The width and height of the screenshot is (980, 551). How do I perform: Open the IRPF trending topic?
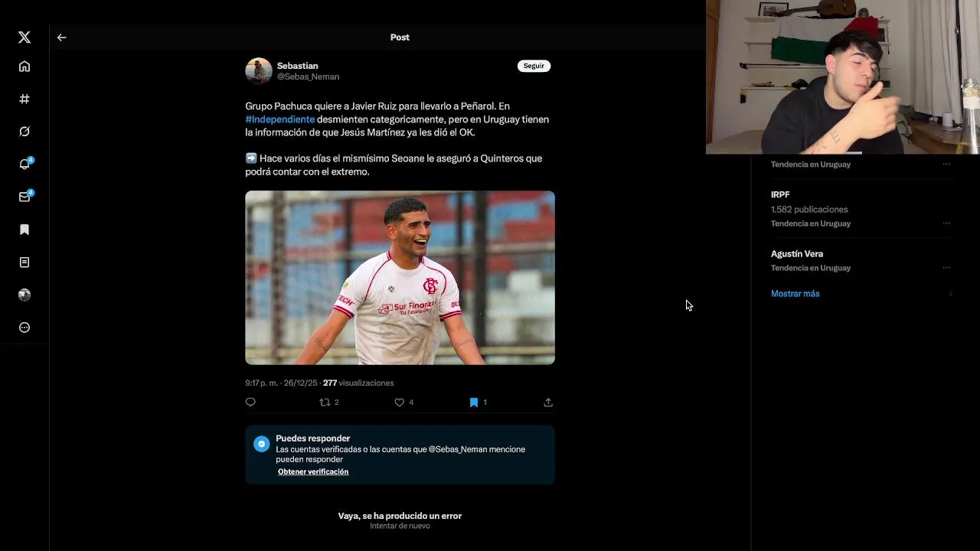pyautogui.click(x=780, y=194)
